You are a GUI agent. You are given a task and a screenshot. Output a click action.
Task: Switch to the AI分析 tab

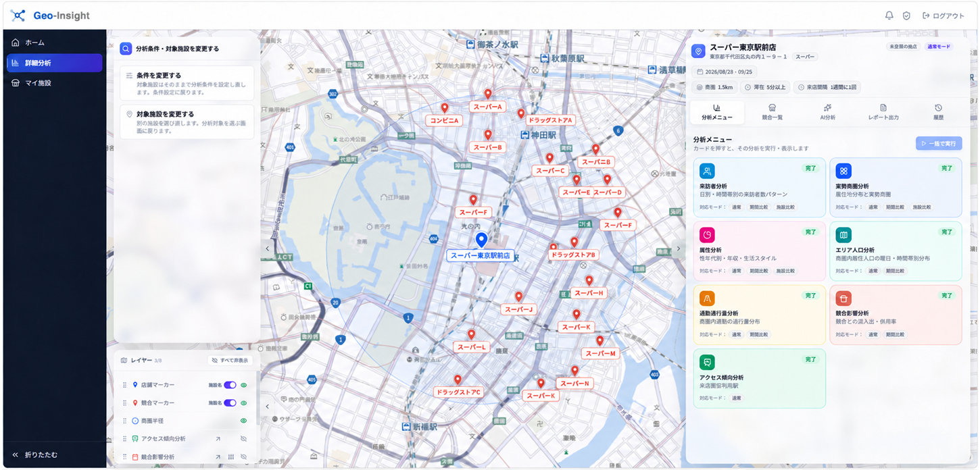pyautogui.click(x=827, y=112)
